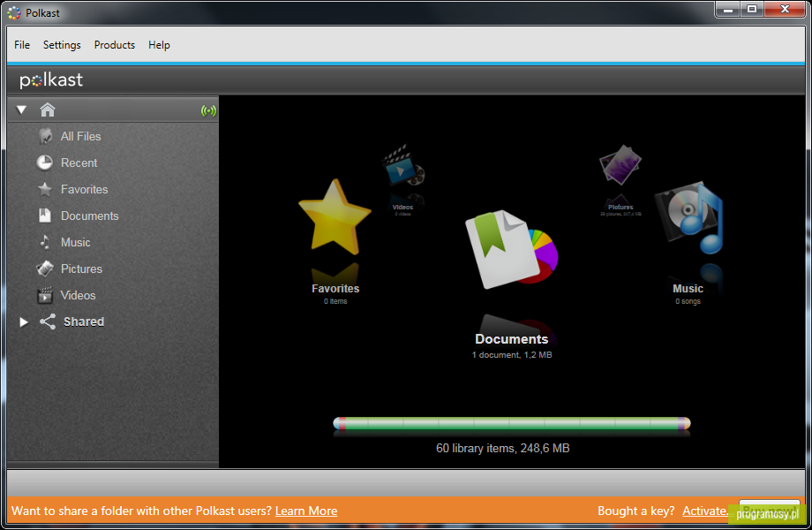Select All Files in the sidebar
This screenshot has height=530, width=812.
pyautogui.click(x=81, y=136)
